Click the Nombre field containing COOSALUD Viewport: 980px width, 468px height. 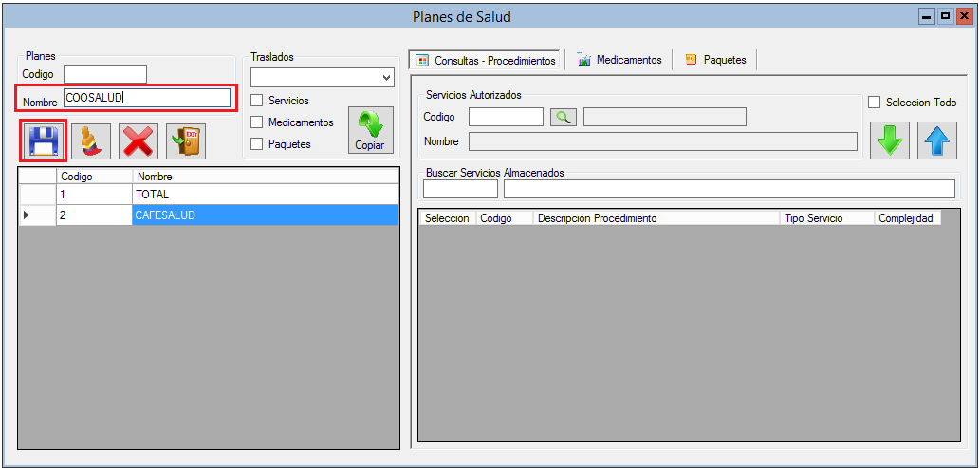pyautogui.click(x=146, y=98)
